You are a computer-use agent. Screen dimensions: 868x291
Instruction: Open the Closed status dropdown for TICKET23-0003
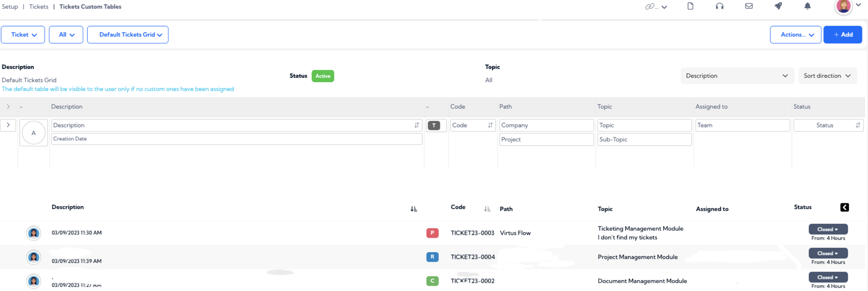click(828, 229)
